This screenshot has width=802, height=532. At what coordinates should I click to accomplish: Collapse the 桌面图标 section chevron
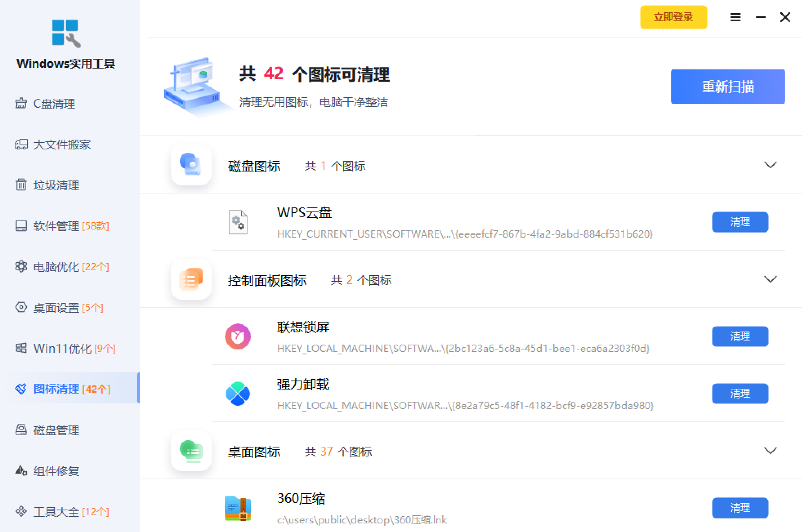pos(770,451)
